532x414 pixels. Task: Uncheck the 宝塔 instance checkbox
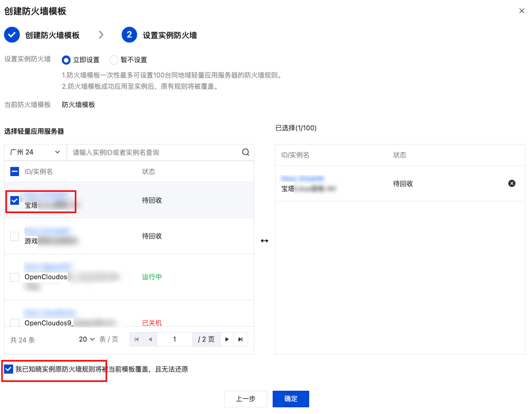15,200
